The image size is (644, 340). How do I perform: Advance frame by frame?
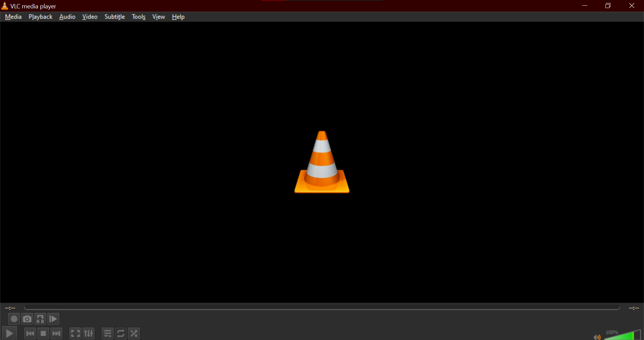coord(53,319)
